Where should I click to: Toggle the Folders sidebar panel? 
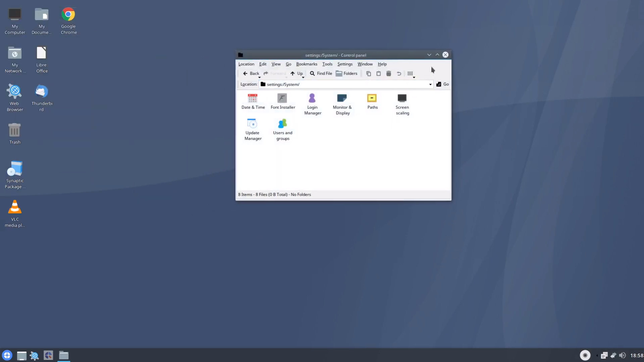pyautogui.click(x=346, y=73)
